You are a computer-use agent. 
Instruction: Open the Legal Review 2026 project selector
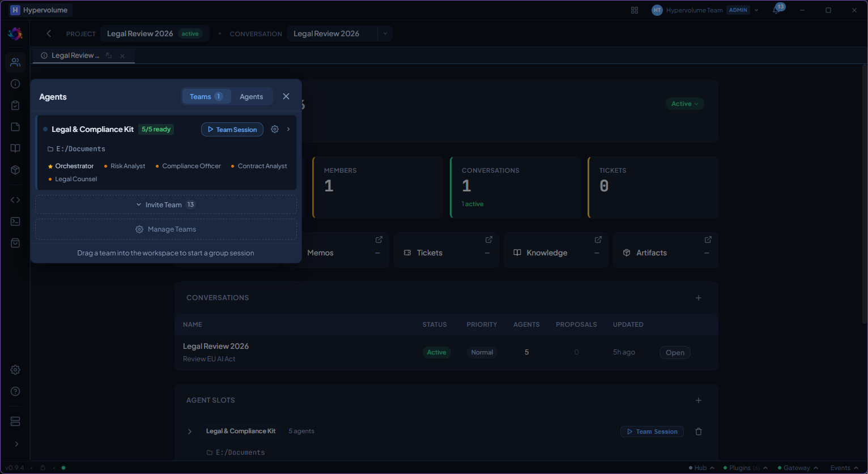[x=155, y=33]
